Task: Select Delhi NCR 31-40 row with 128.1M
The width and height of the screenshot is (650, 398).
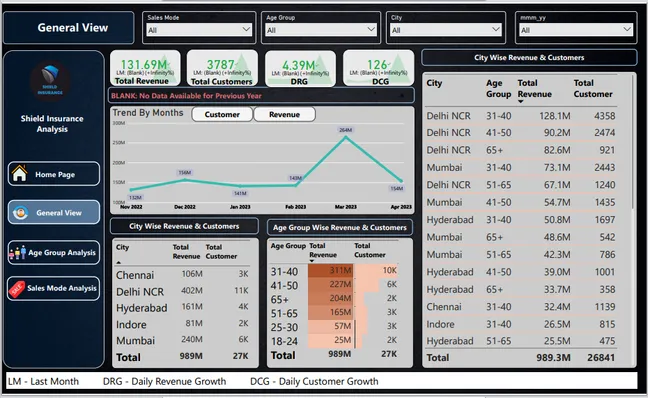Action: pos(521,116)
